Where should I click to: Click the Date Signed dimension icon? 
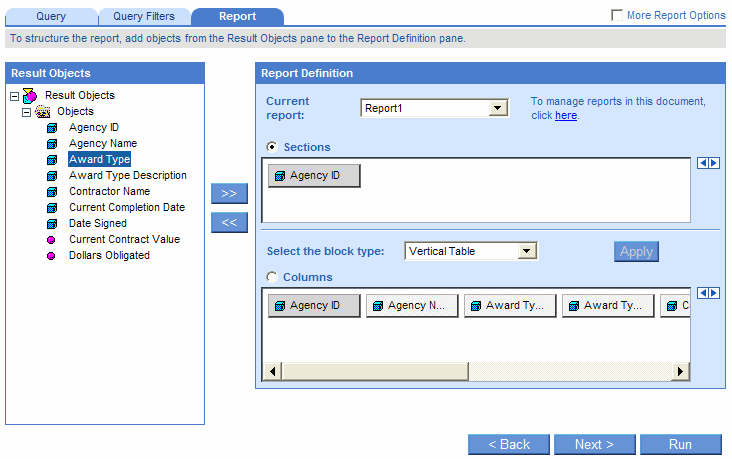pyautogui.click(x=52, y=224)
